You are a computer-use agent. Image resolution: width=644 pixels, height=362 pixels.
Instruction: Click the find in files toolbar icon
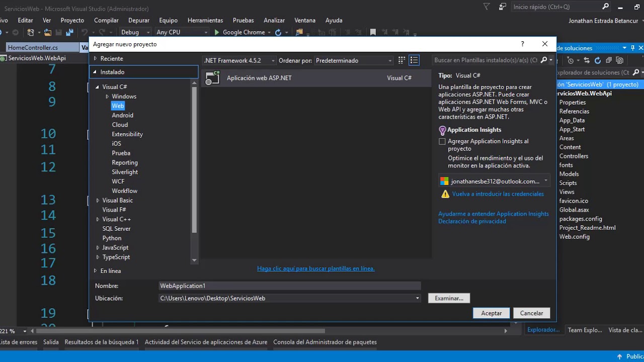299,32
